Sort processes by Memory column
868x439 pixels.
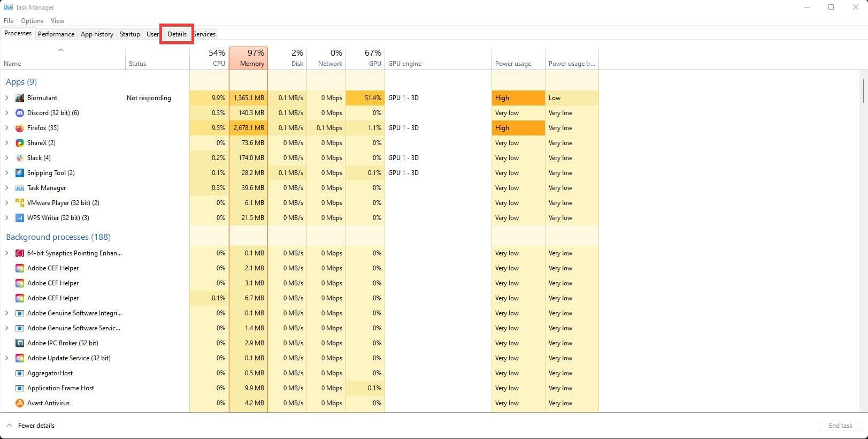pyautogui.click(x=249, y=58)
